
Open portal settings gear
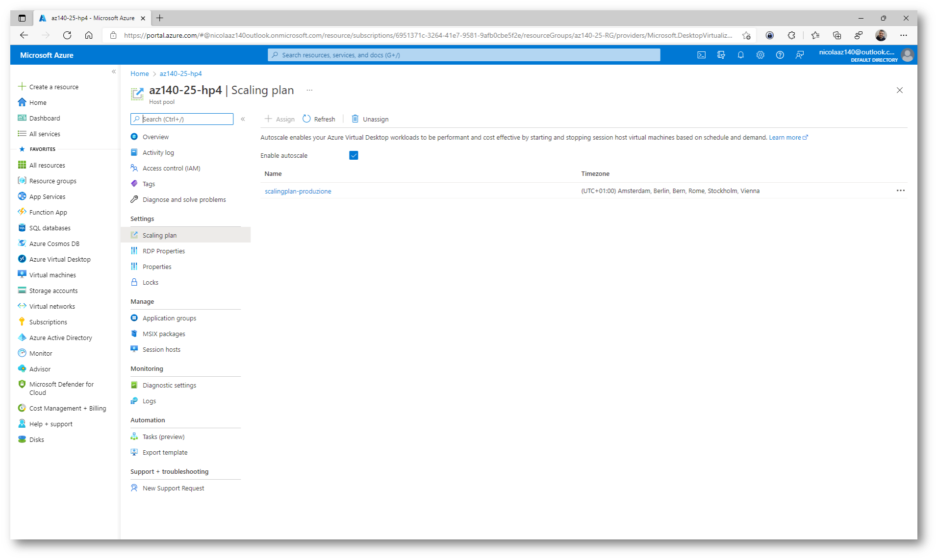point(761,55)
